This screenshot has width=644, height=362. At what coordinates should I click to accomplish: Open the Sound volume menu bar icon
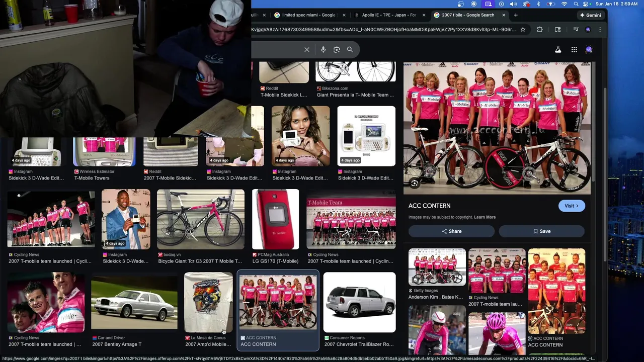coord(513,4)
